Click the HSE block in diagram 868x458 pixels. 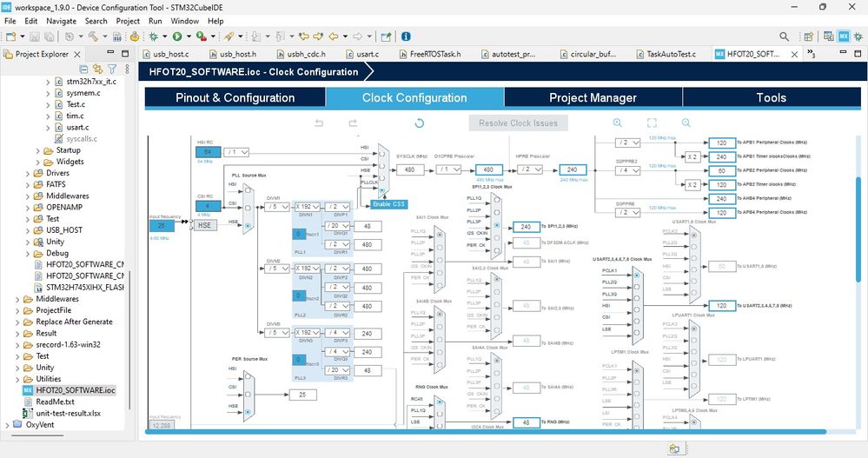coord(204,225)
